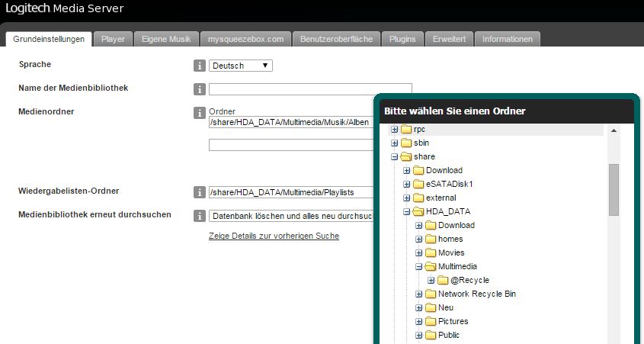This screenshot has height=344, width=644.
Task: Go to the mysqueezebox.com tab
Action: pyautogui.click(x=245, y=39)
